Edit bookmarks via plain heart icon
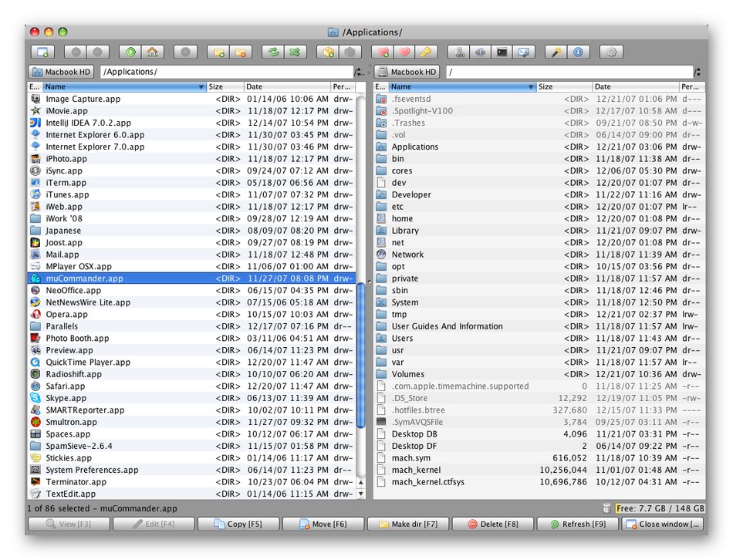Image resolution: width=733 pixels, height=560 pixels. [405, 52]
